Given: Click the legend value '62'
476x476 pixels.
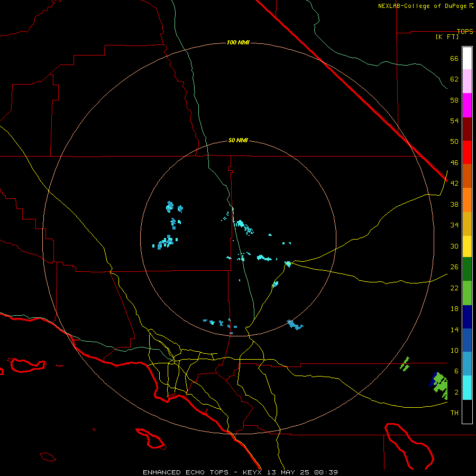Looking at the screenshot, I should click(454, 79).
